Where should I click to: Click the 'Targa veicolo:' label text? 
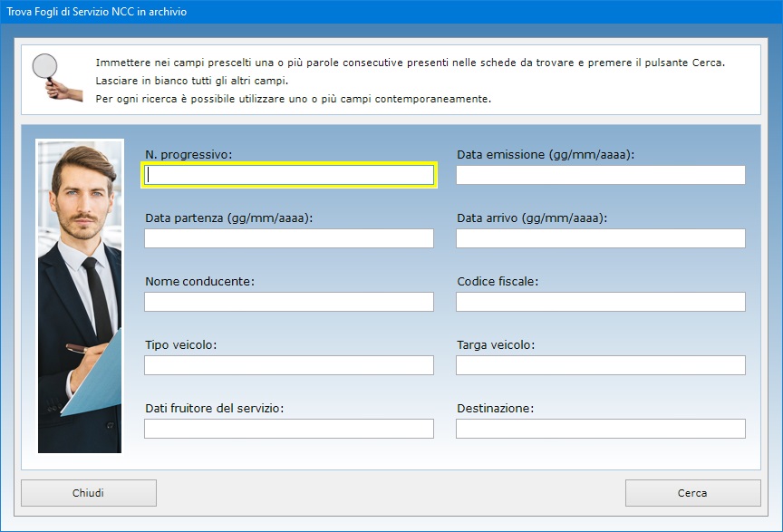495,345
